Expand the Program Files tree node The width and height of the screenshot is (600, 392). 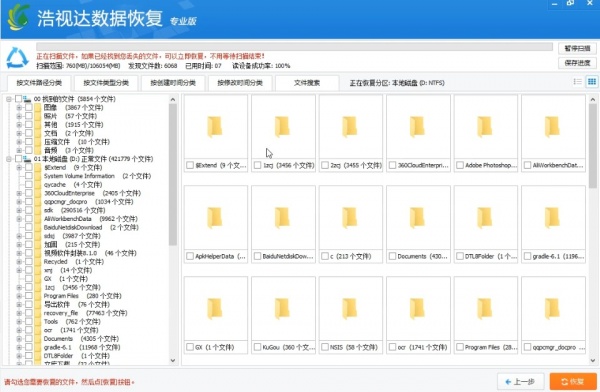19,296
